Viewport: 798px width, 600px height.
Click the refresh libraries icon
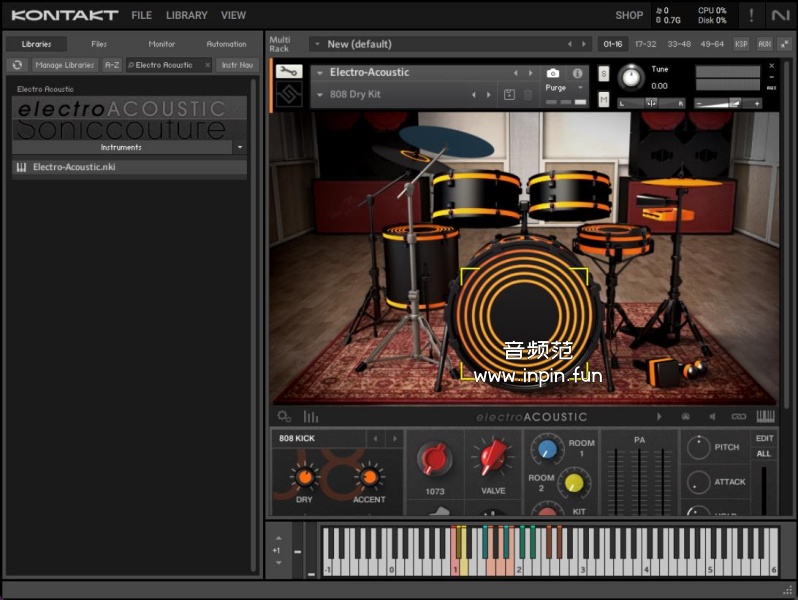pos(17,65)
